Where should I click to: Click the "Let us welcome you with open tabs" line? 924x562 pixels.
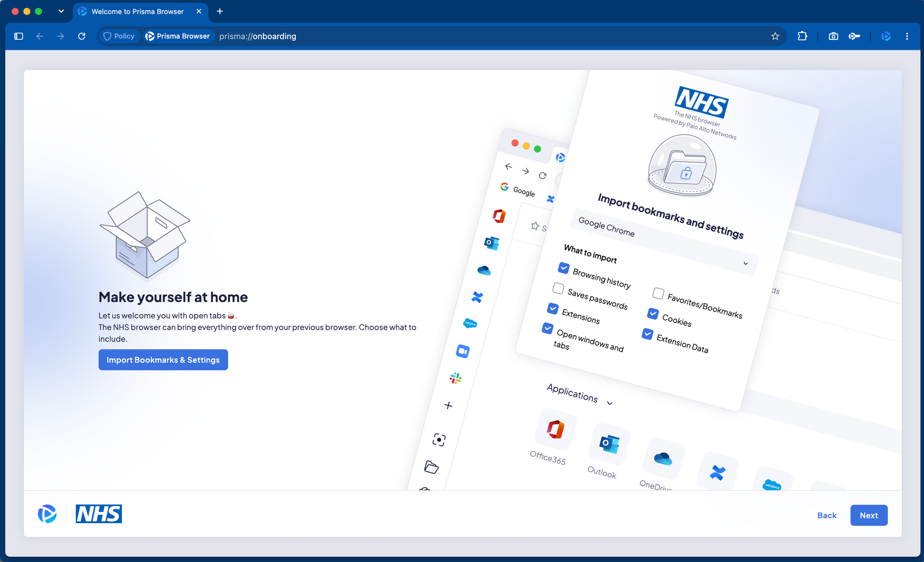pyautogui.click(x=167, y=316)
